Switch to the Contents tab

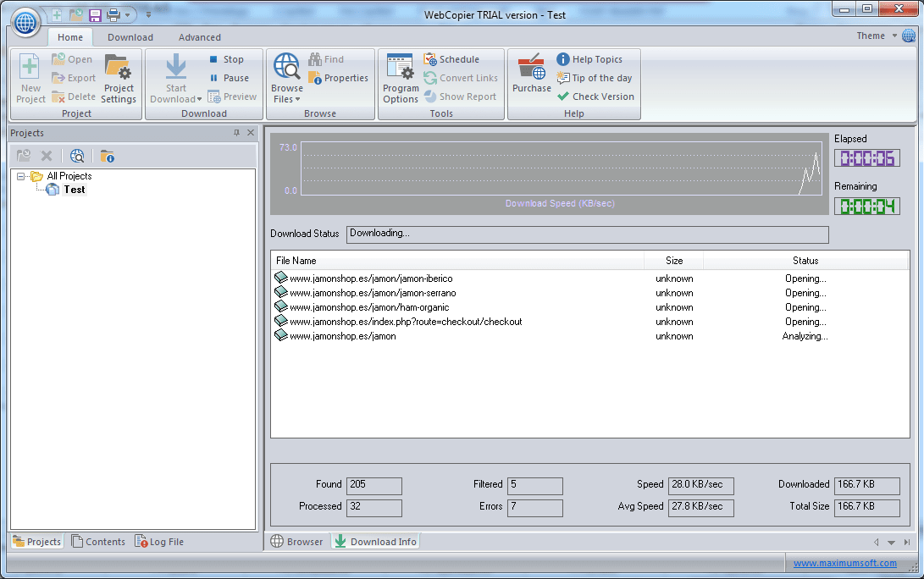(x=98, y=541)
